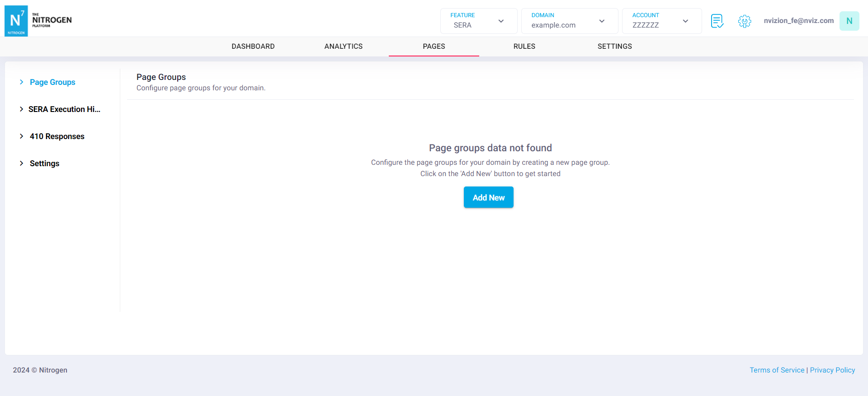Switch to the Analytics tab
Screen dimensions: 868x396
344,47
